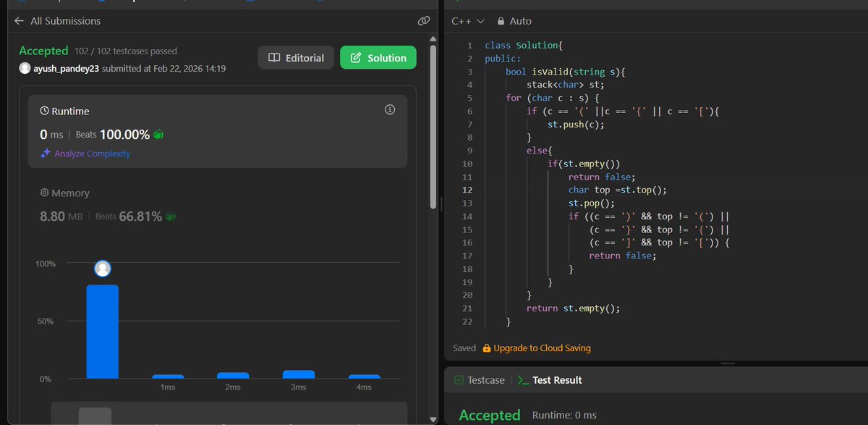The width and height of the screenshot is (868, 425).
Task: Open ayush_pandey23 profile link
Action: 67,68
